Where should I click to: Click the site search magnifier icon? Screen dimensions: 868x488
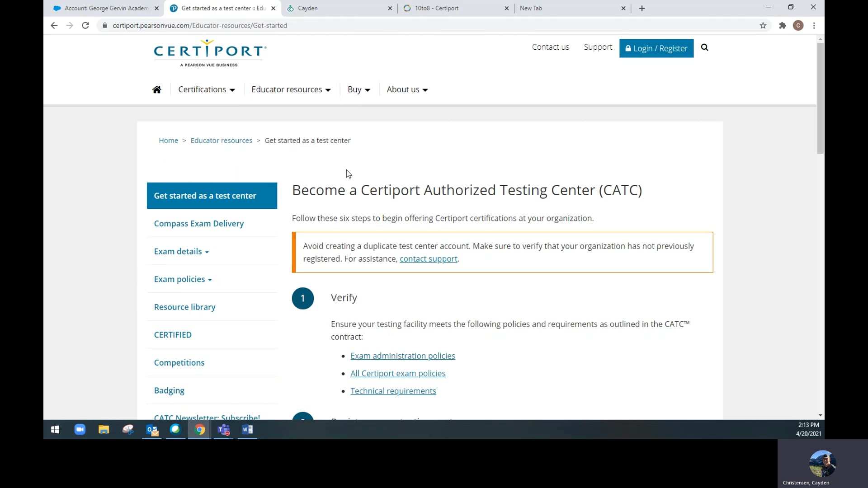click(x=704, y=47)
